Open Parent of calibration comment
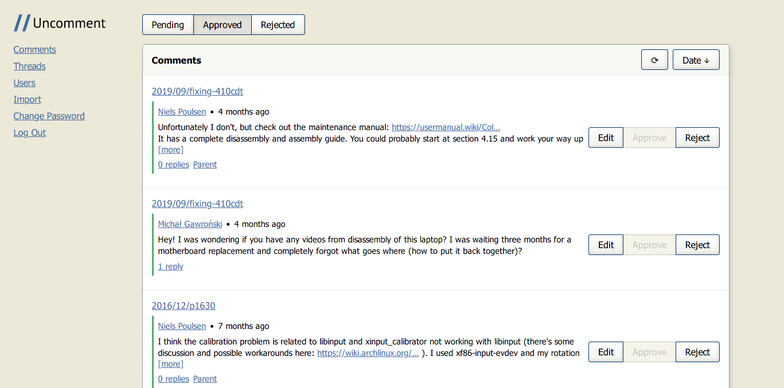The image size is (784, 388). [205, 379]
